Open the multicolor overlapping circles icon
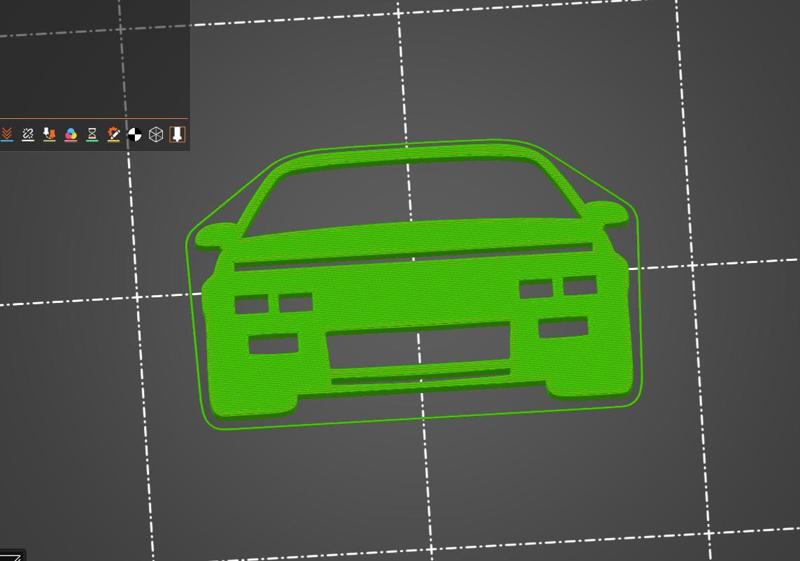Image resolution: width=800 pixels, height=561 pixels. (71, 135)
